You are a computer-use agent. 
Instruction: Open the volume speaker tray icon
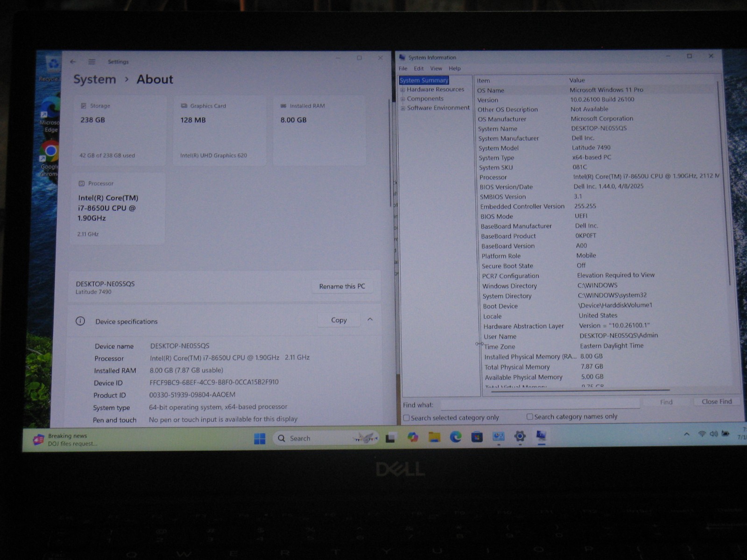[713, 434]
